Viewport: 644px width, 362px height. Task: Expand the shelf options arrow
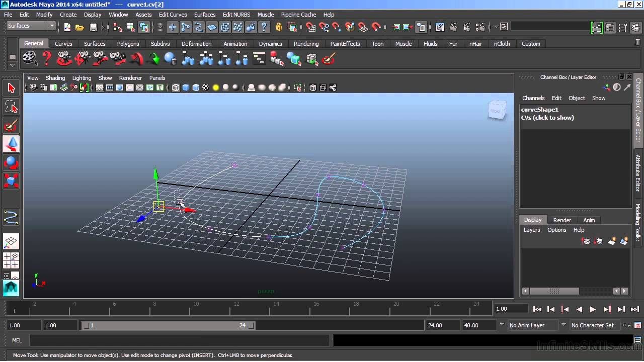tap(13, 65)
